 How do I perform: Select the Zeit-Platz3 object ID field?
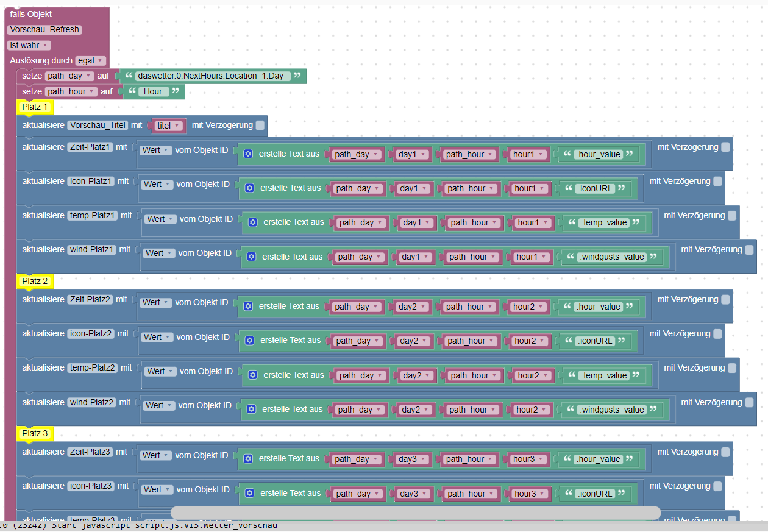coord(90,452)
